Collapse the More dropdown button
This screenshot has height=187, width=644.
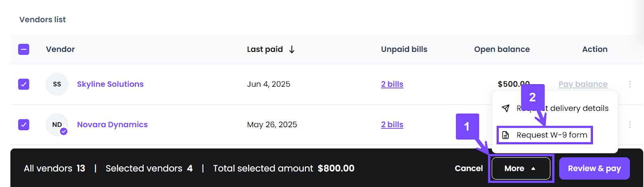tap(520, 168)
